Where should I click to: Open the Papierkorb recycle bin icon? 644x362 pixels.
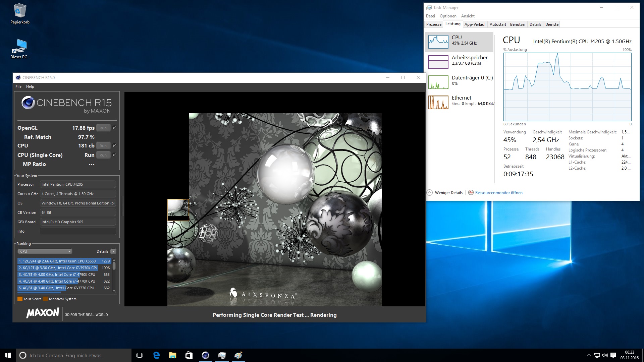click(20, 13)
